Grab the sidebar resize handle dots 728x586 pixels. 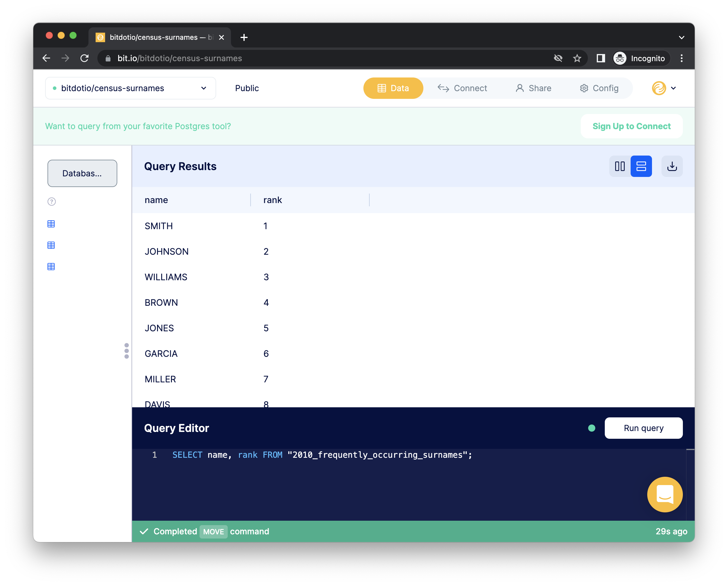pos(126,351)
